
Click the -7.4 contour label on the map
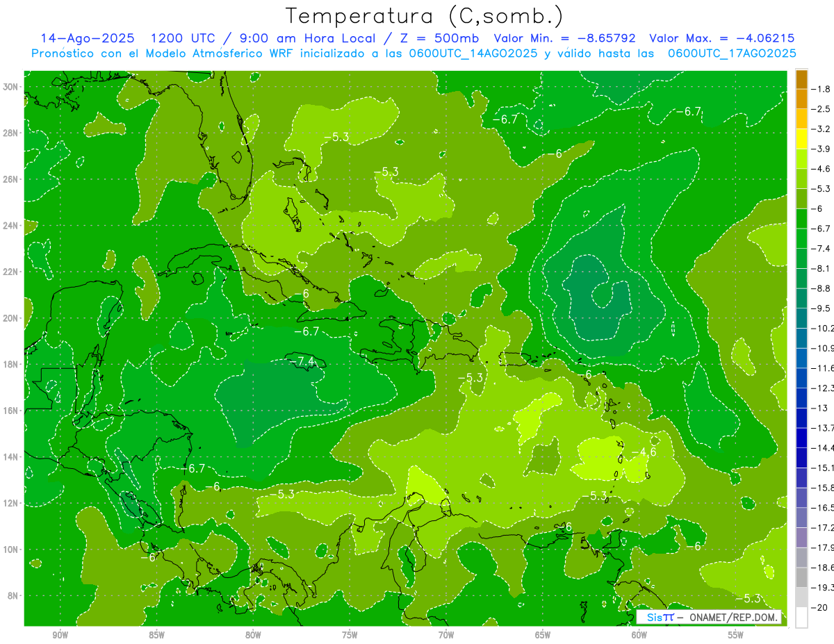coord(303,361)
